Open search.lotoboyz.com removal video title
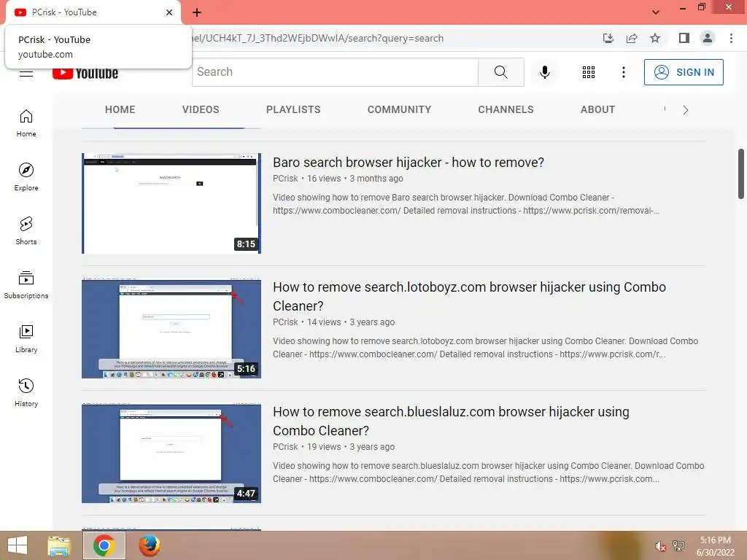This screenshot has width=747, height=560. tap(469, 296)
